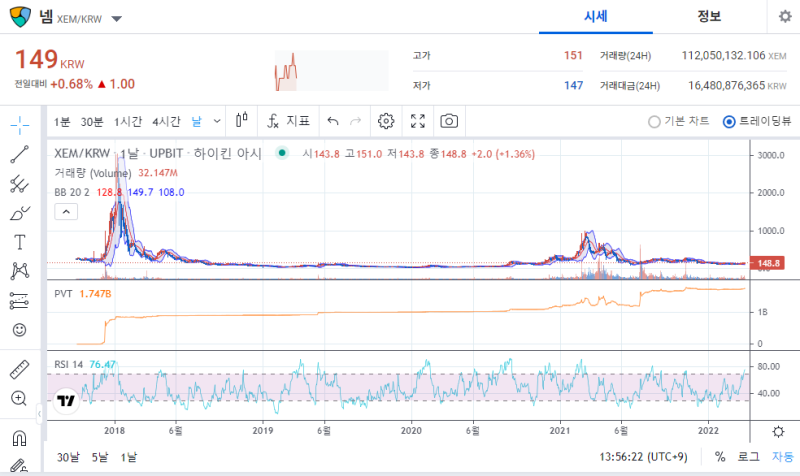Viewport: 800px width, 476px height.
Task: Set date range to 1날
Action: [129, 457]
